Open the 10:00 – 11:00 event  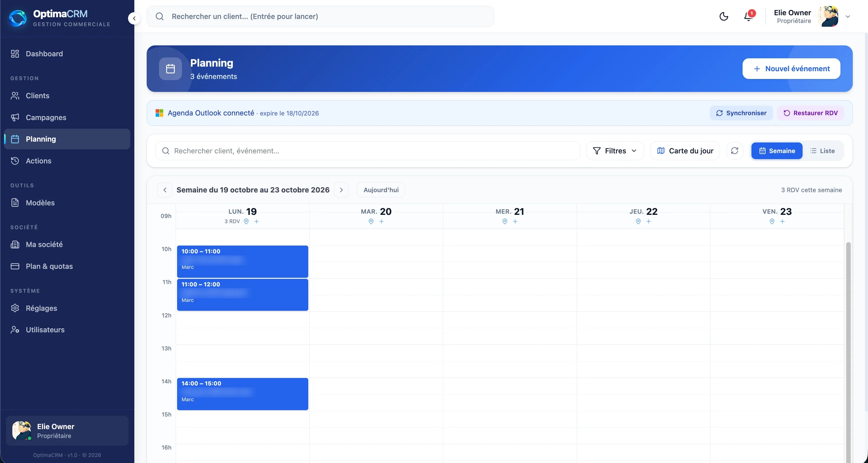243,262
